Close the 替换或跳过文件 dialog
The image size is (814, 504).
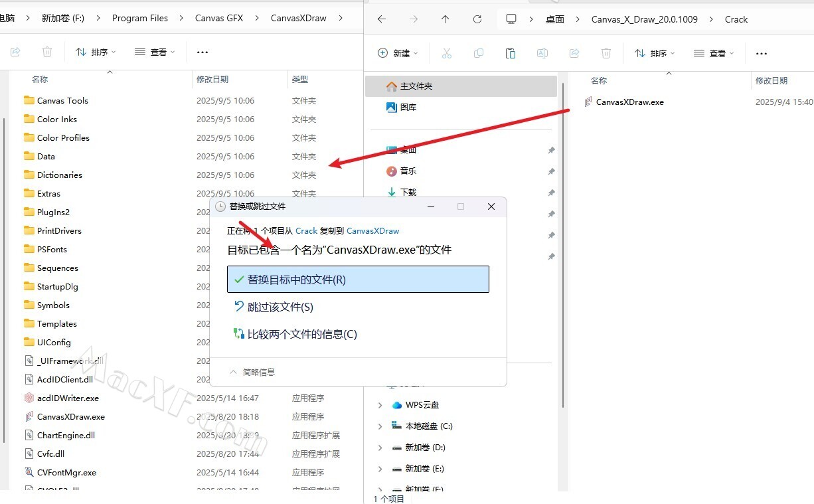point(491,207)
